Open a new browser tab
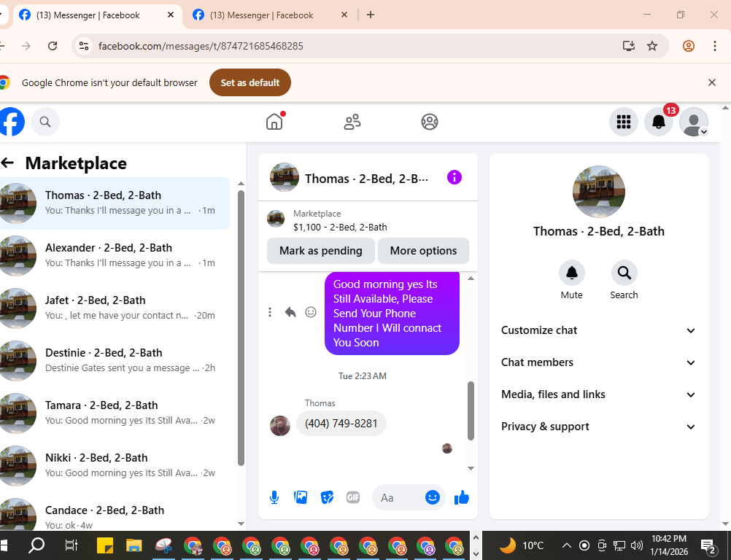Image resolution: width=731 pixels, height=560 pixels. pos(370,15)
